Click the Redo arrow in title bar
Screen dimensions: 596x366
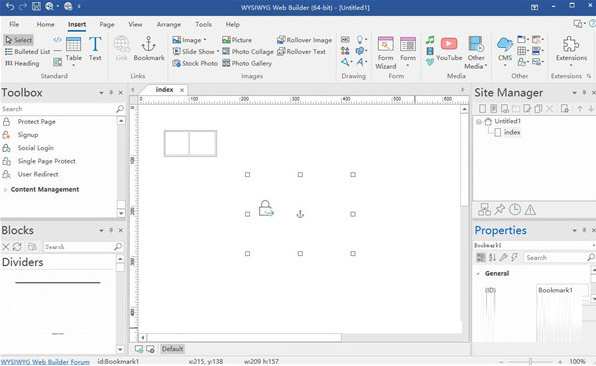tap(23, 6)
